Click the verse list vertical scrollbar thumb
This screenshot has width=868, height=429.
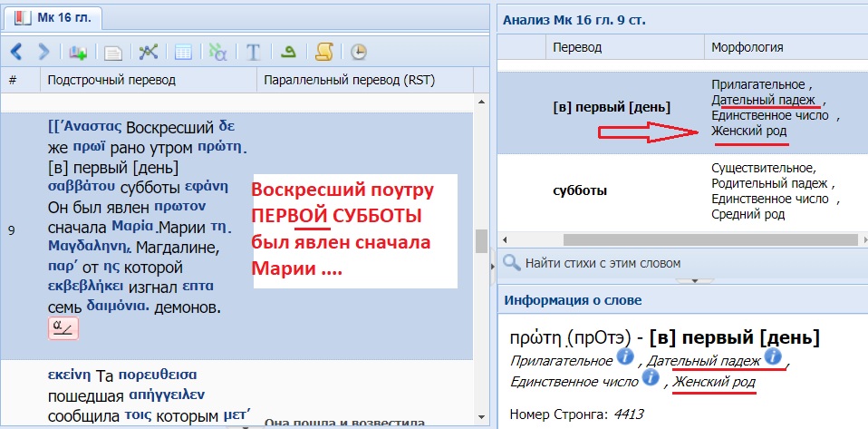[x=481, y=239]
